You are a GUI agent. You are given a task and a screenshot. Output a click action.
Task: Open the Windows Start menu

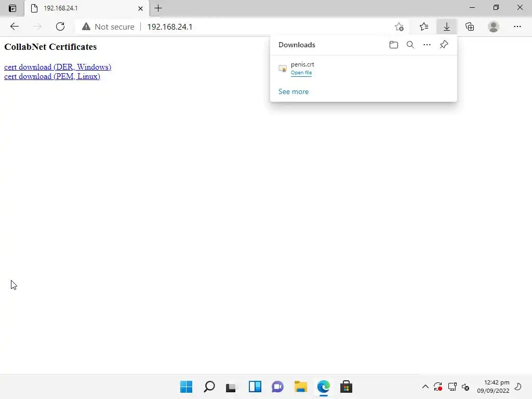coord(187,387)
